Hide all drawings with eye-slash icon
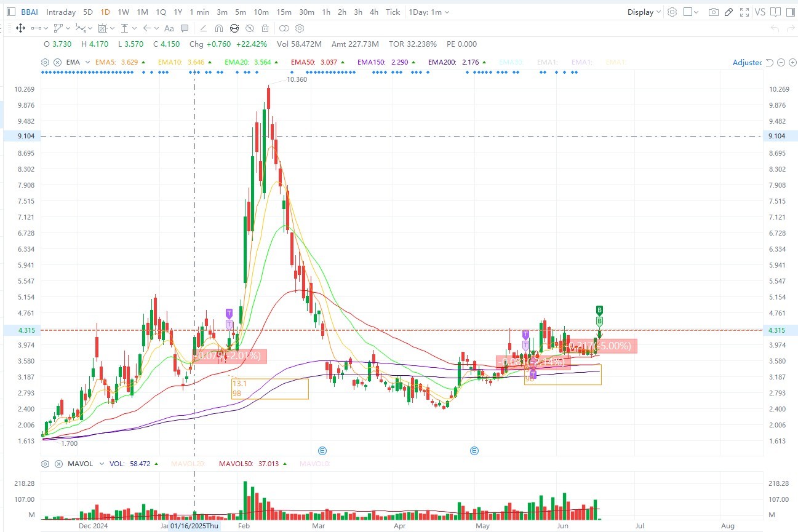Viewport: 798px width, 532px height. [250, 28]
